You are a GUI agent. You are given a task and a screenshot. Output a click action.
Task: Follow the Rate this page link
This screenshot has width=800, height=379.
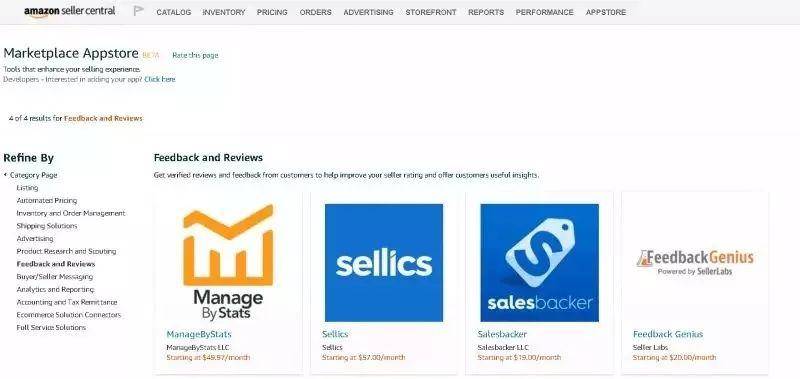(195, 55)
